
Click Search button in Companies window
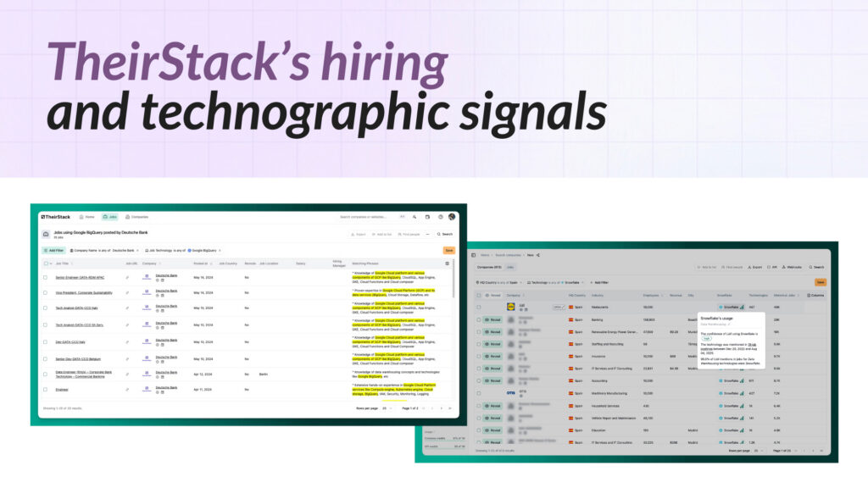pos(816,267)
